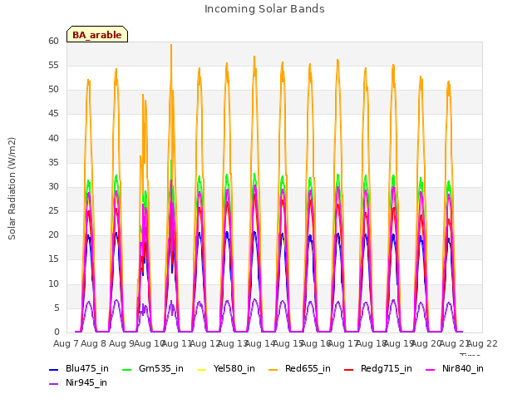Click the green Grn535_in legend swatch
This screenshot has height=399, width=532.
point(126,369)
